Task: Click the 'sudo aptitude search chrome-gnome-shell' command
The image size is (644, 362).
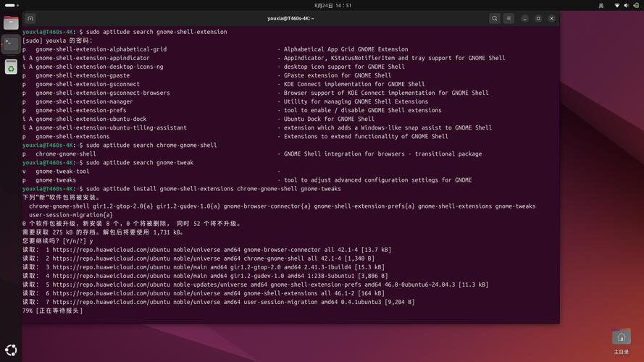Action: click(151, 146)
